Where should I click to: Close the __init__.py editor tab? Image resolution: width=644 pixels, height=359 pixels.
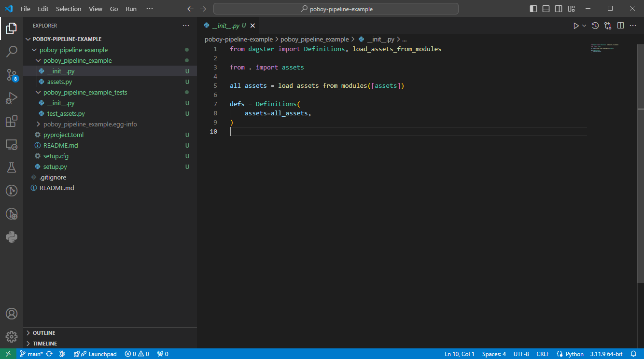click(252, 26)
